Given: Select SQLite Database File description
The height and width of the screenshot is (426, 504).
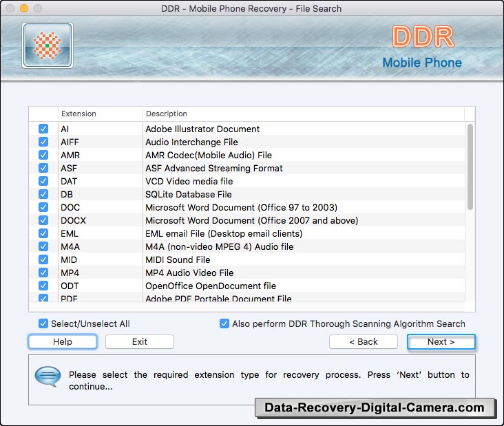Looking at the screenshot, I should click(189, 194).
